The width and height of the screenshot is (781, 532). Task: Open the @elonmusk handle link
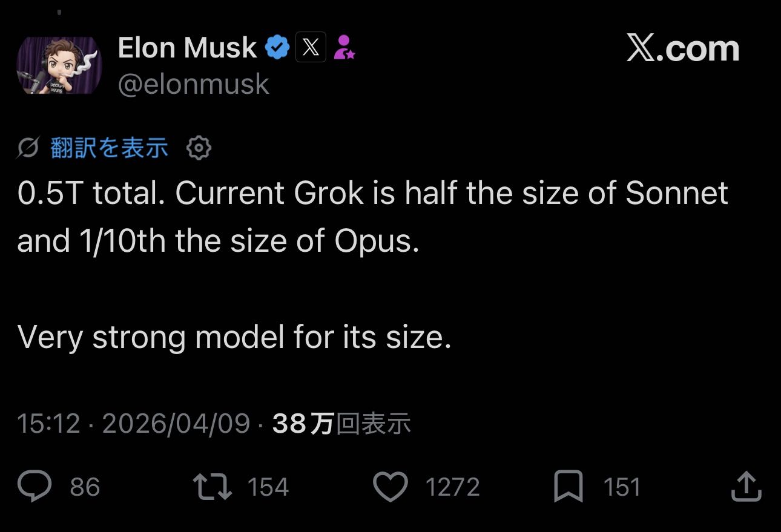pyautogui.click(x=194, y=85)
